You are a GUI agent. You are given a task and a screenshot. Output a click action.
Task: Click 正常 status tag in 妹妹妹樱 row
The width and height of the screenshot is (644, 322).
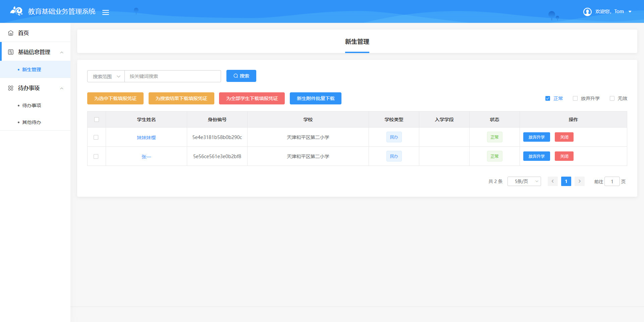coord(494,137)
